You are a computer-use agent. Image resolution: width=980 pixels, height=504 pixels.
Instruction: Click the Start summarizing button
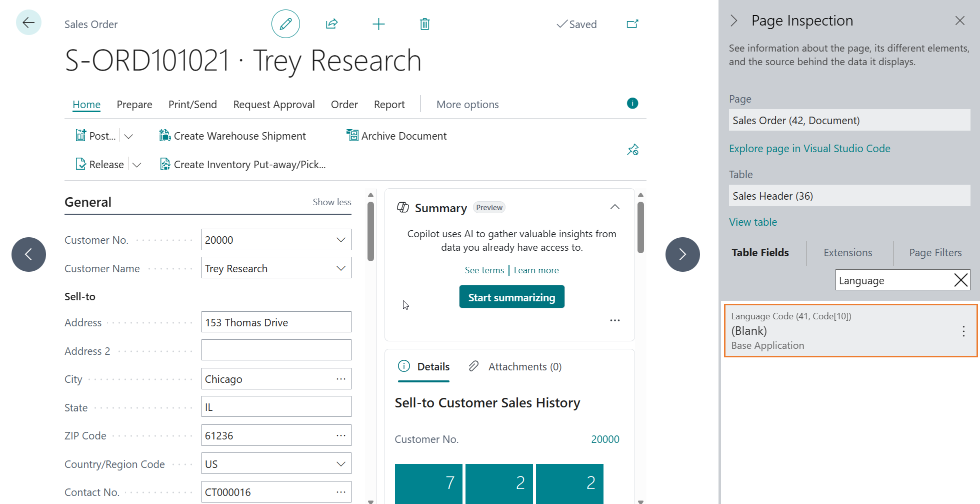[511, 296]
